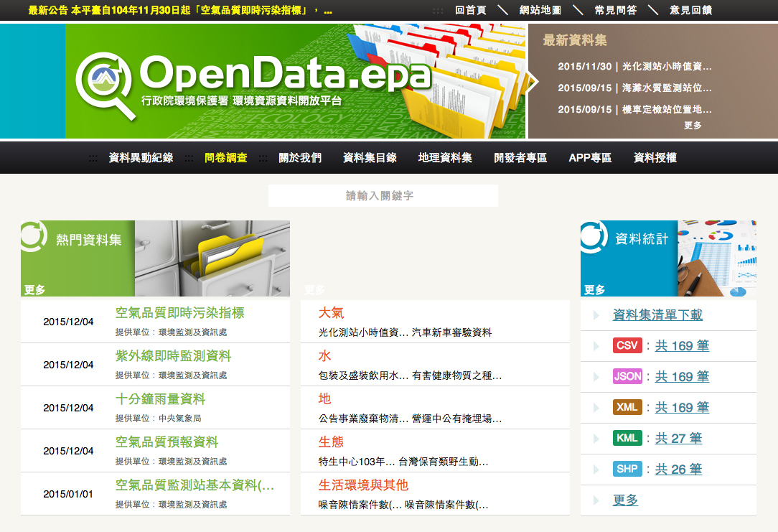Click 更多 in the 熱門資料集 header
Image resolution: width=778 pixels, height=532 pixels.
[34, 290]
